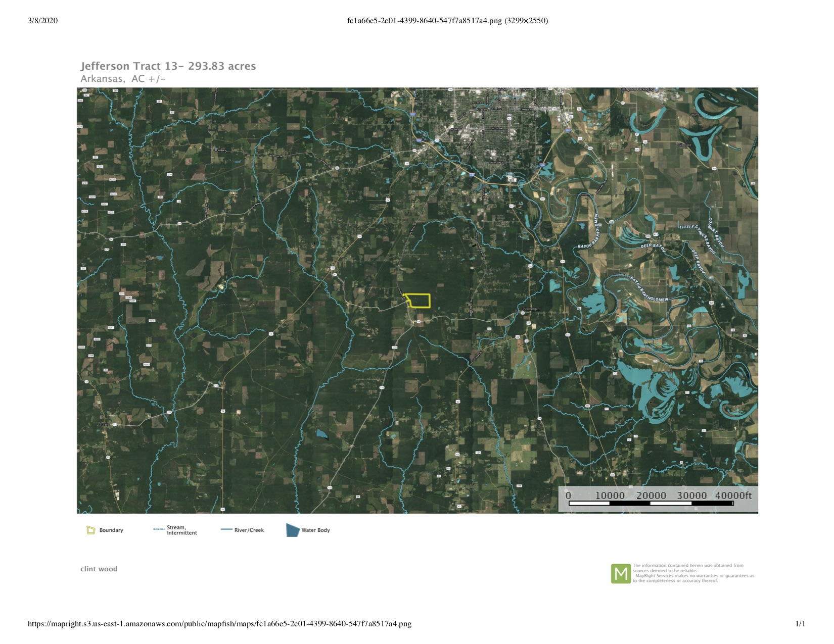Click the 1/1 page number
Screen dimensions: 834x644
click(x=800, y=624)
